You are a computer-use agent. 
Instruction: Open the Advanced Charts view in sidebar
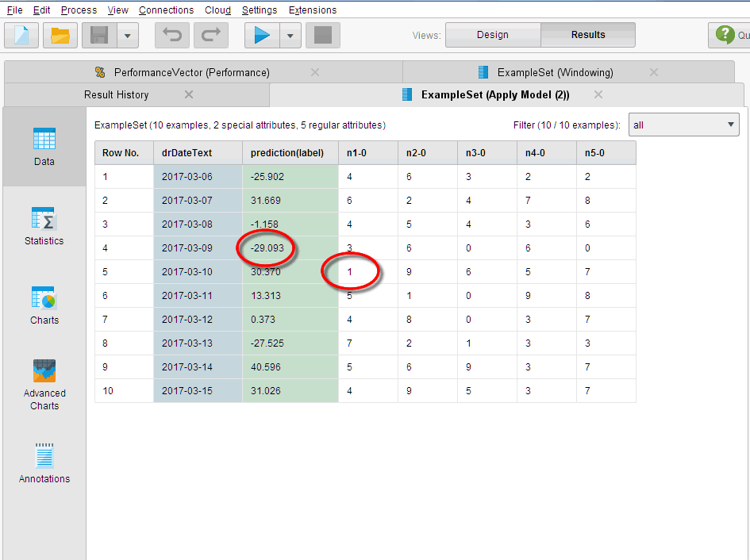[x=44, y=385]
